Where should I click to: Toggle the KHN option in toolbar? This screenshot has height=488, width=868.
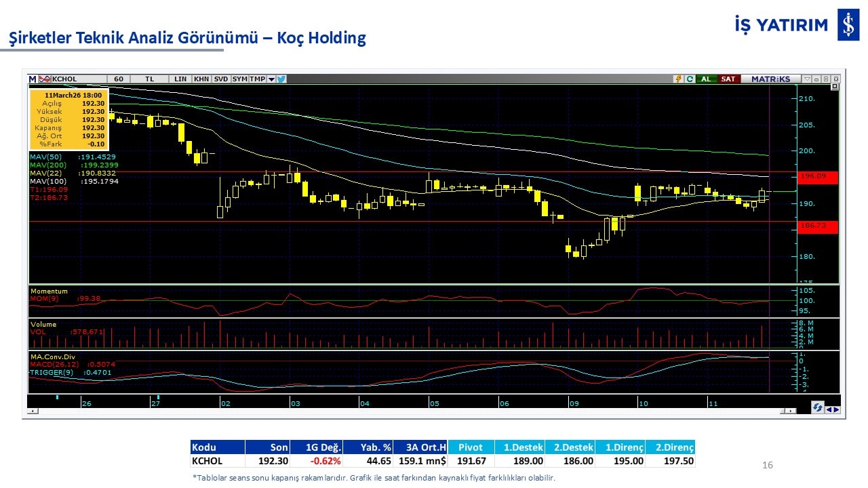click(201, 79)
